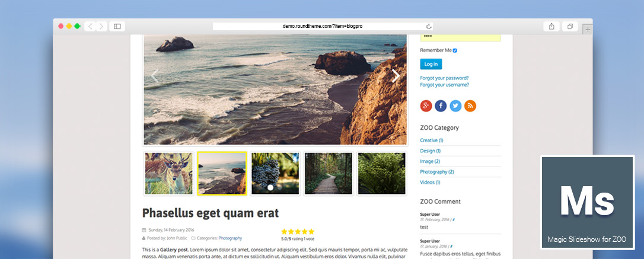Image resolution: width=644 pixels, height=259 pixels.
Task: Click the browser share icon
Action: coord(551,26)
